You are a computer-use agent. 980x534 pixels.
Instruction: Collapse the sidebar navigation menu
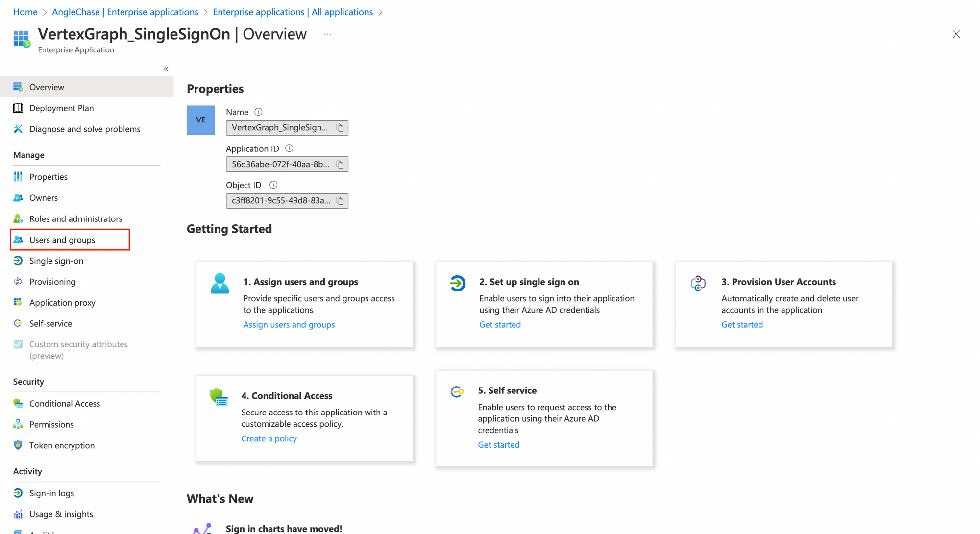coord(166,69)
